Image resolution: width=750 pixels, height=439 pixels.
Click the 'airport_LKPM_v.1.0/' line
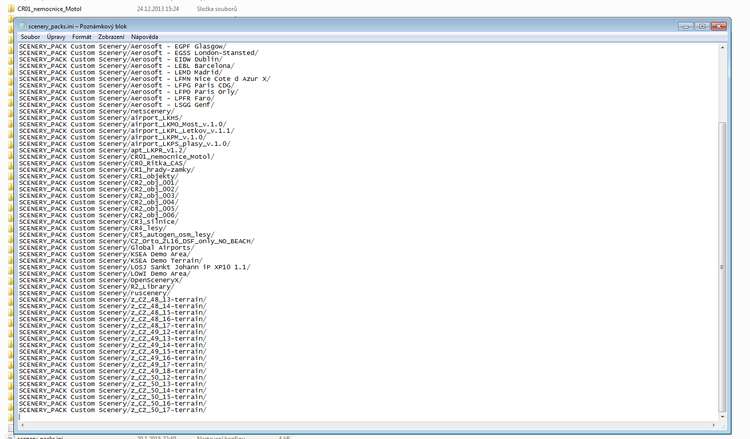[112, 137]
